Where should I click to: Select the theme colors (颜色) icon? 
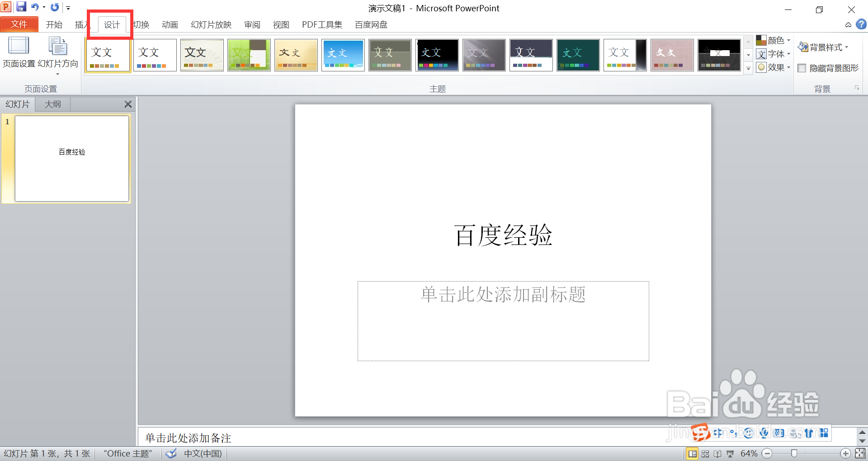coord(761,40)
